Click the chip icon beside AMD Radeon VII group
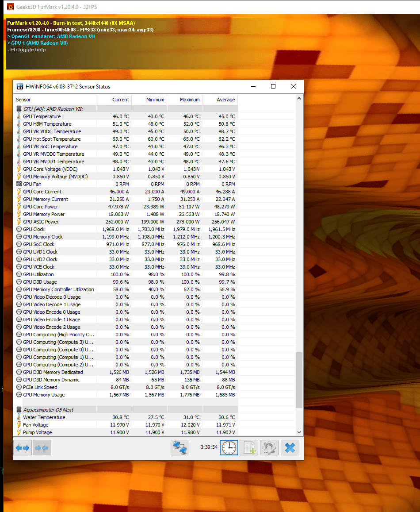Screen dimensions: 420x512 (x=19, y=108)
